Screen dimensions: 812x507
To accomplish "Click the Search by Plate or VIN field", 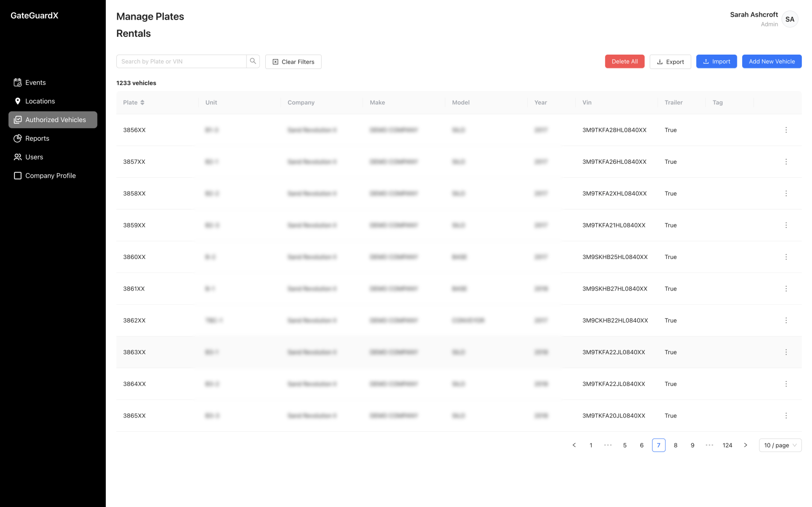I will (x=181, y=61).
